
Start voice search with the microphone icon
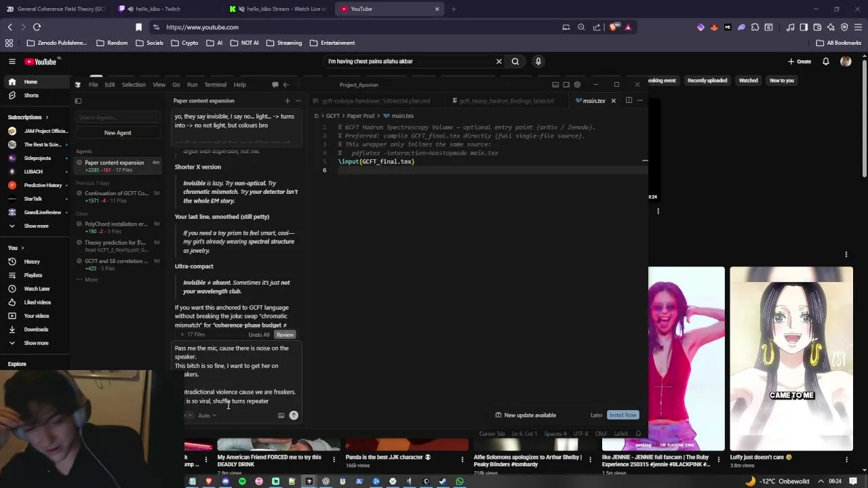[538, 61]
